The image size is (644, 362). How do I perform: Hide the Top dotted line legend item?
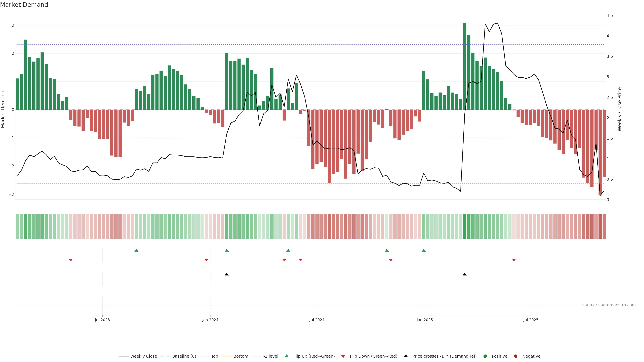(x=214, y=356)
